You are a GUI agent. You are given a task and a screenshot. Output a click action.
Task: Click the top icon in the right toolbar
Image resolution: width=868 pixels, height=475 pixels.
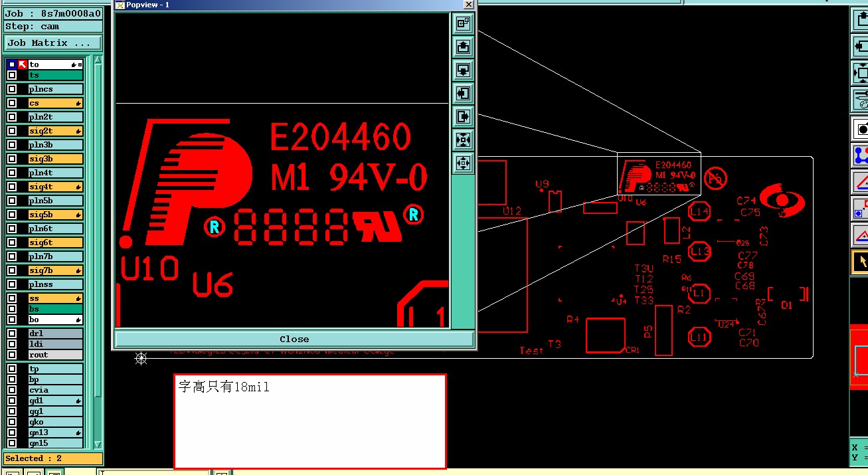pos(861,20)
